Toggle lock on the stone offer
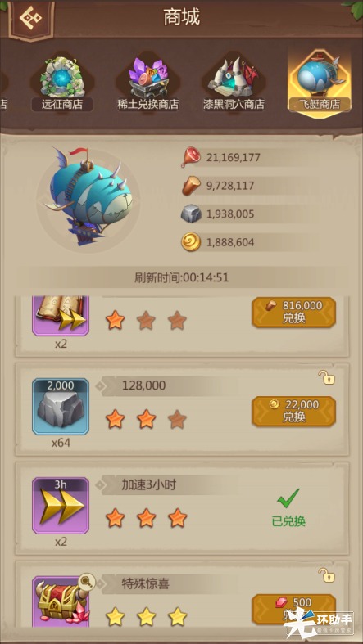Image resolution: width=363 pixels, height=644 pixels. (326, 377)
